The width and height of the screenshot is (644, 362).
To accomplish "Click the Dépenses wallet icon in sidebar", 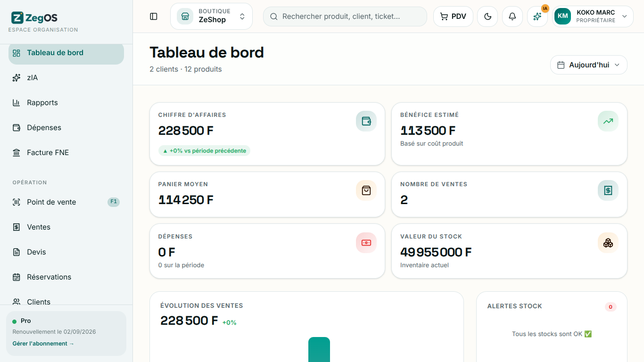I will pyautogui.click(x=17, y=128).
